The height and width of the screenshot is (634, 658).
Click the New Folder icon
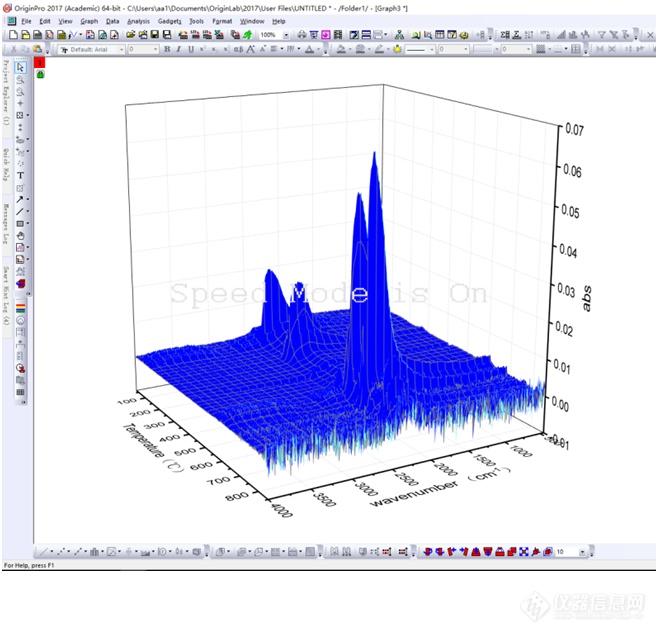click(25, 35)
